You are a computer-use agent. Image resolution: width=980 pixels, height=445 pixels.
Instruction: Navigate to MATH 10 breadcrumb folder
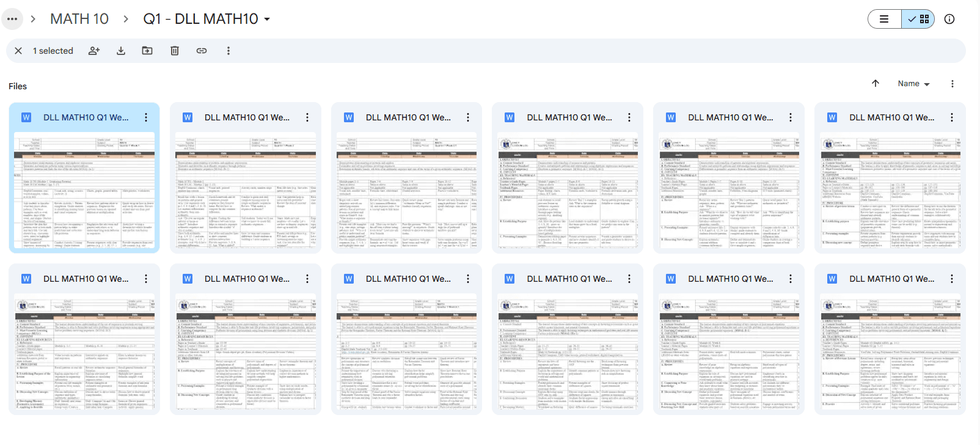(79, 19)
